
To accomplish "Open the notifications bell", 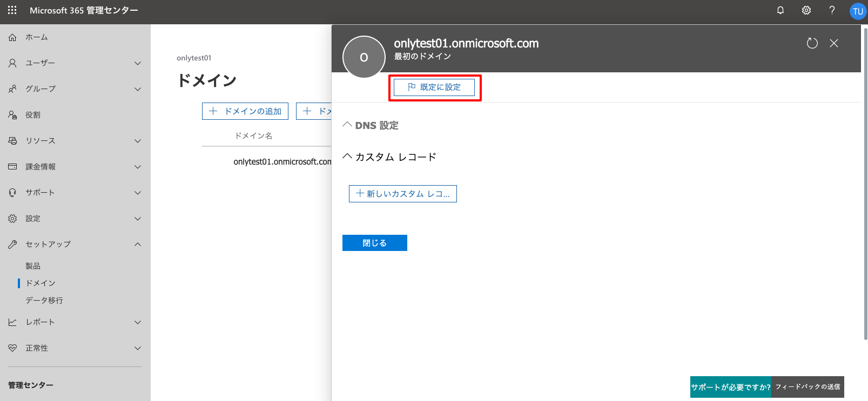I will (780, 10).
